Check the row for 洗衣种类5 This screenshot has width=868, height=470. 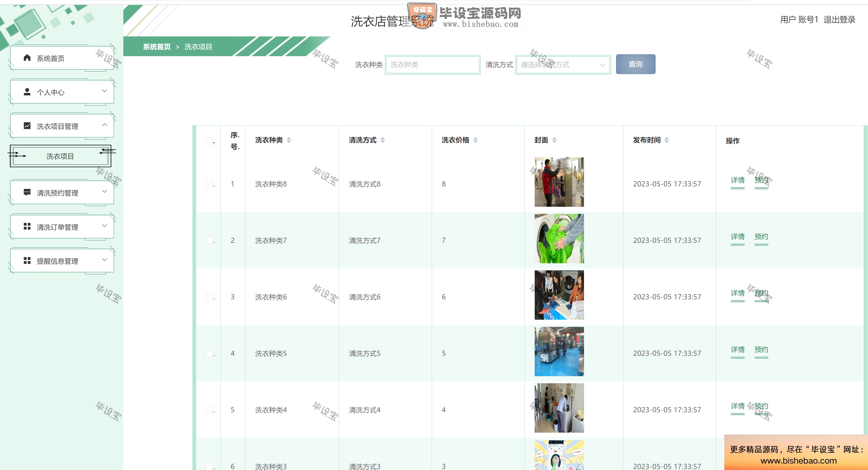tap(209, 353)
